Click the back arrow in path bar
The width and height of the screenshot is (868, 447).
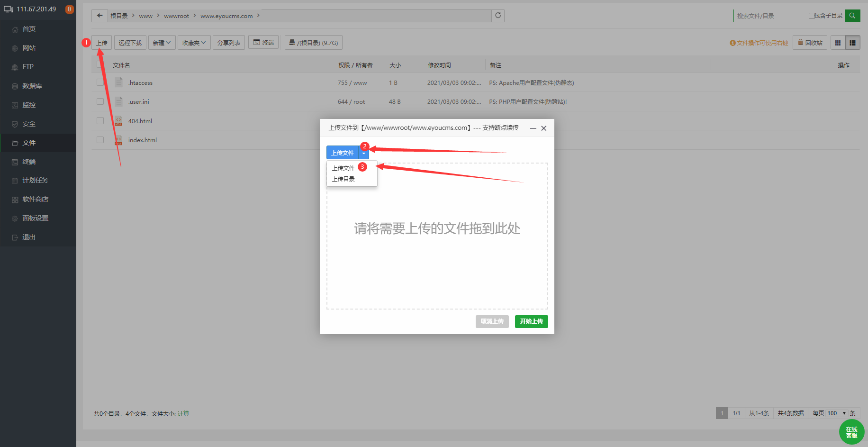99,16
